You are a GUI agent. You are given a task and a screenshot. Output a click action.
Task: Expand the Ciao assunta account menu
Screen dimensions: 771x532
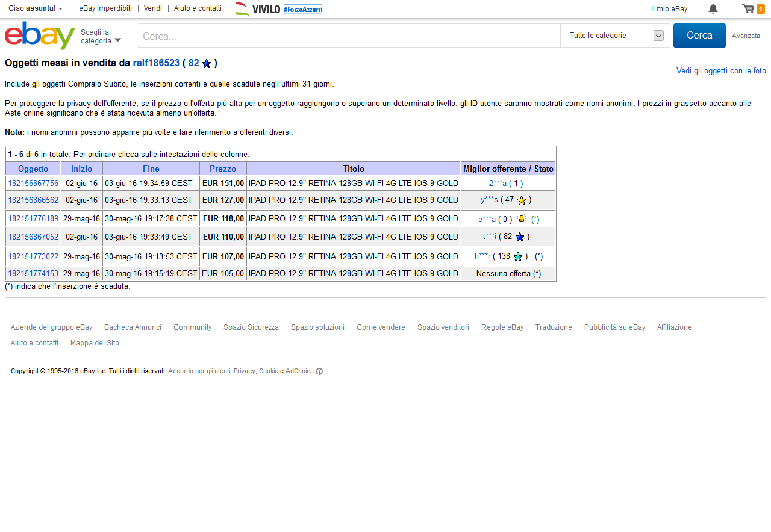(x=36, y=8)
